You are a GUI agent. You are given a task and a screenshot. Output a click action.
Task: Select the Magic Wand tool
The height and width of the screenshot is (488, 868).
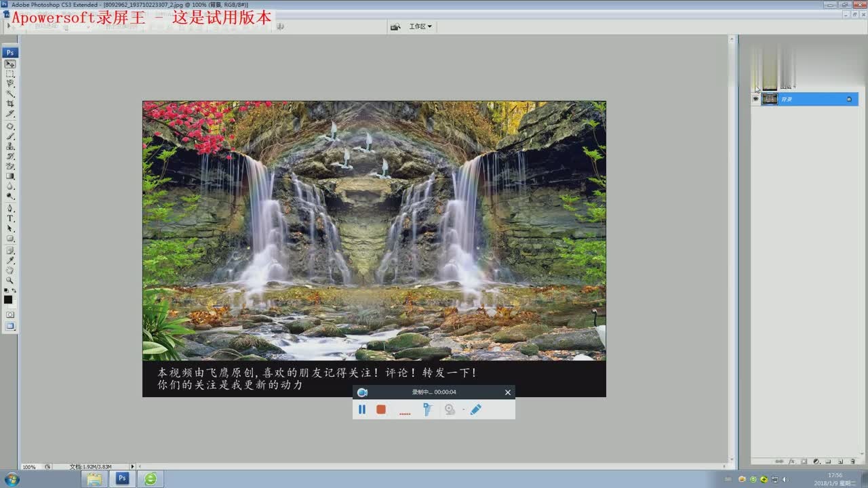pos(10,94)
